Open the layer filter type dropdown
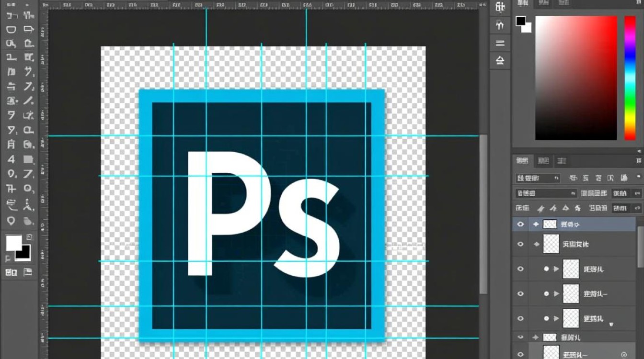This screenshot has height=359, width=644. click(538, 178)
